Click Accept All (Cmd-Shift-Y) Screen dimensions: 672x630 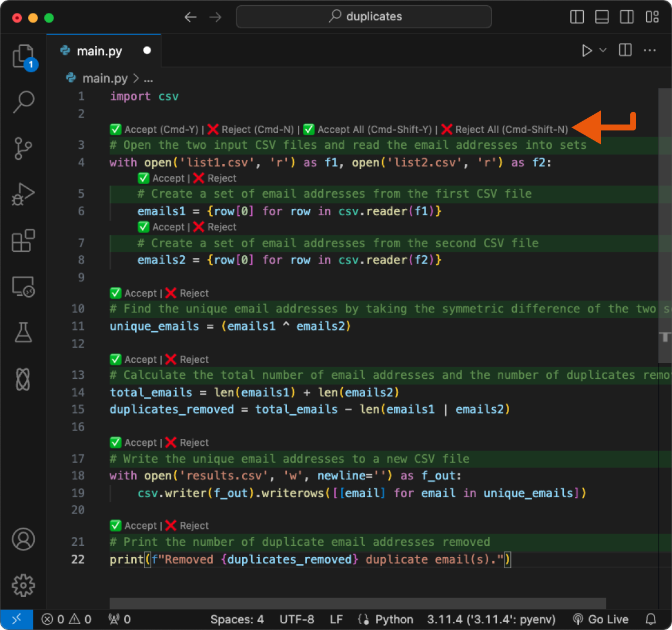pyautogui.click(x=367, y=129)
